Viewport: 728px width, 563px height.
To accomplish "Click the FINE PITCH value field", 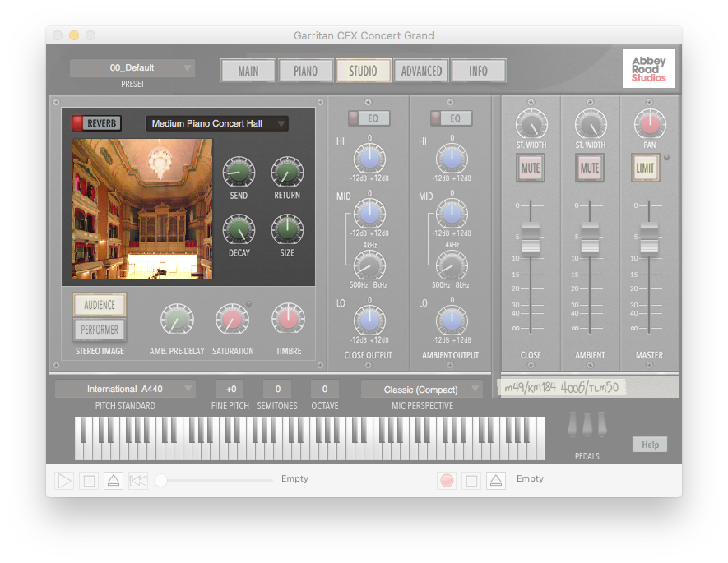I will coord(231,389).
